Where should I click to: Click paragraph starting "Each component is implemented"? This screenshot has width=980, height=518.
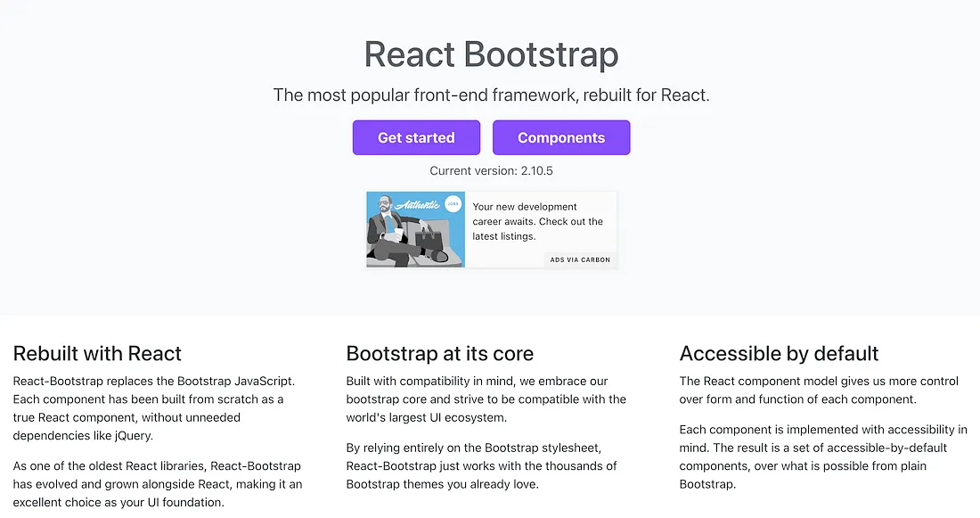click(x=822, y=456)
